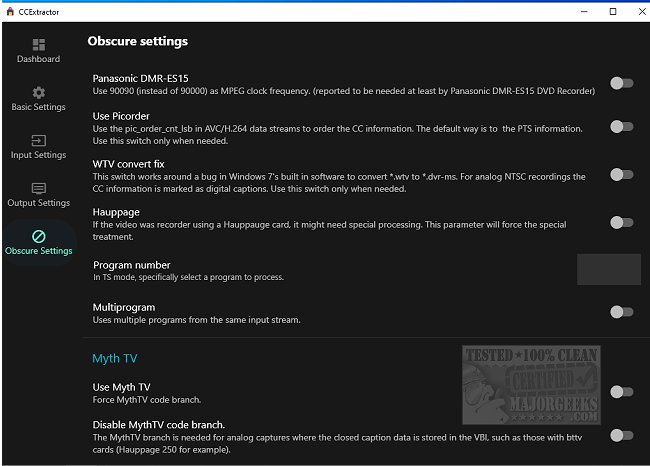Click the Program number title text
Screen dimensions: 650x466
coord(132,265)
